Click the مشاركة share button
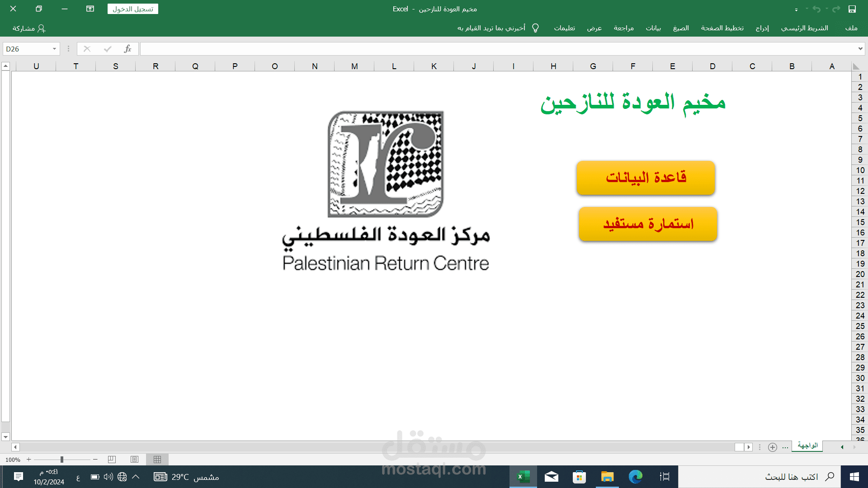Screen dimensions: 868x488 29,28
